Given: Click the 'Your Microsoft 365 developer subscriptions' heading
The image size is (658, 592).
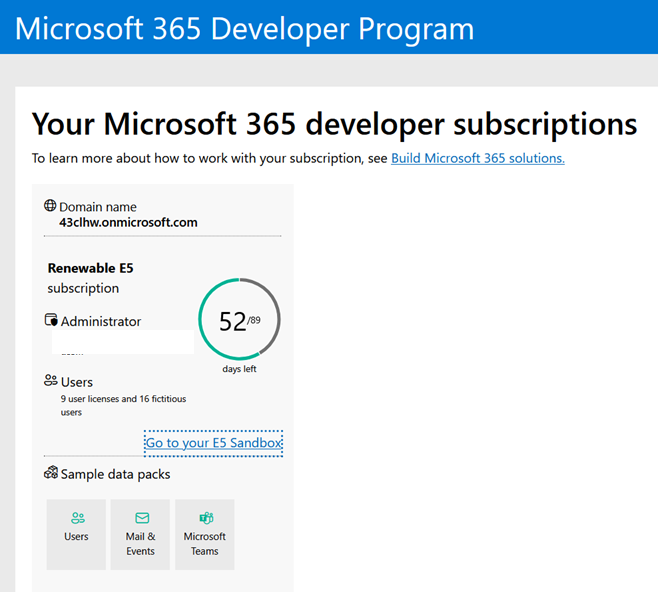Looking at the screenshot, I should click(334, 125).
